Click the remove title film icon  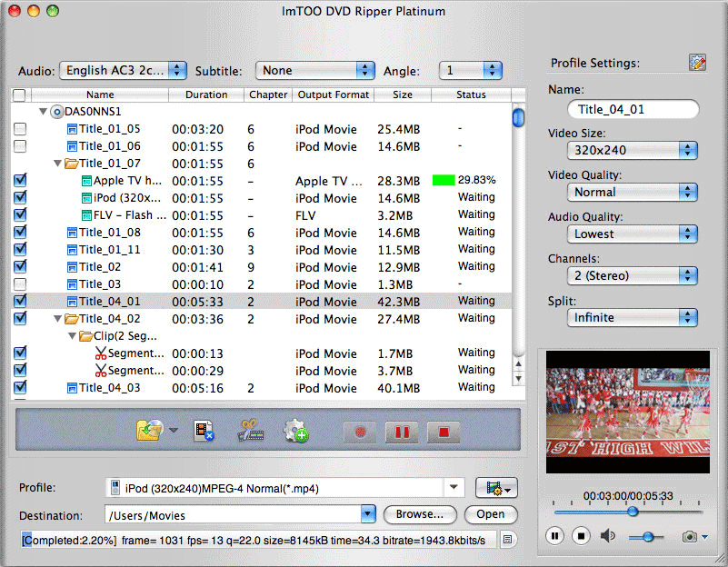click(204, 431)
